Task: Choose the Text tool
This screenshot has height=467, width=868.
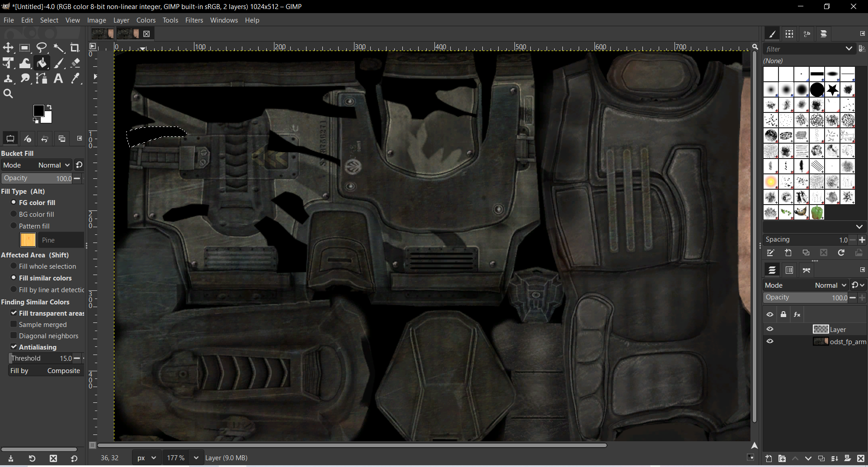Action: 58,78
